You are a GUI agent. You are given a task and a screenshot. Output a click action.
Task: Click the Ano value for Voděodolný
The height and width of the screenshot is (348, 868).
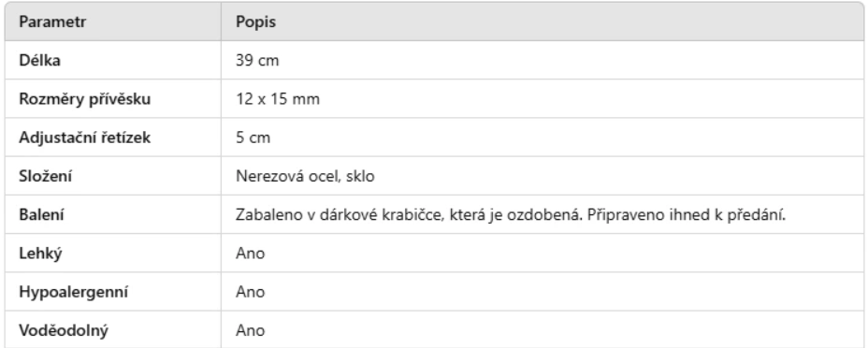click(251, 331)
